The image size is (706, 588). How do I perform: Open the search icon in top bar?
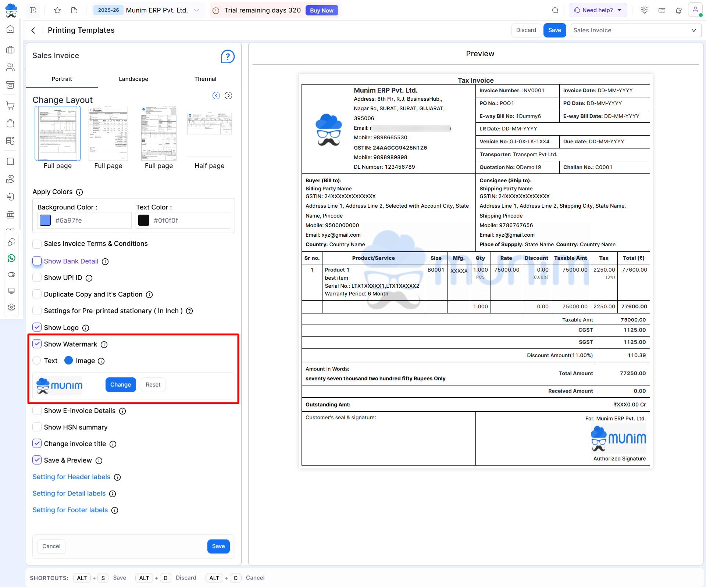pos(555,10)
